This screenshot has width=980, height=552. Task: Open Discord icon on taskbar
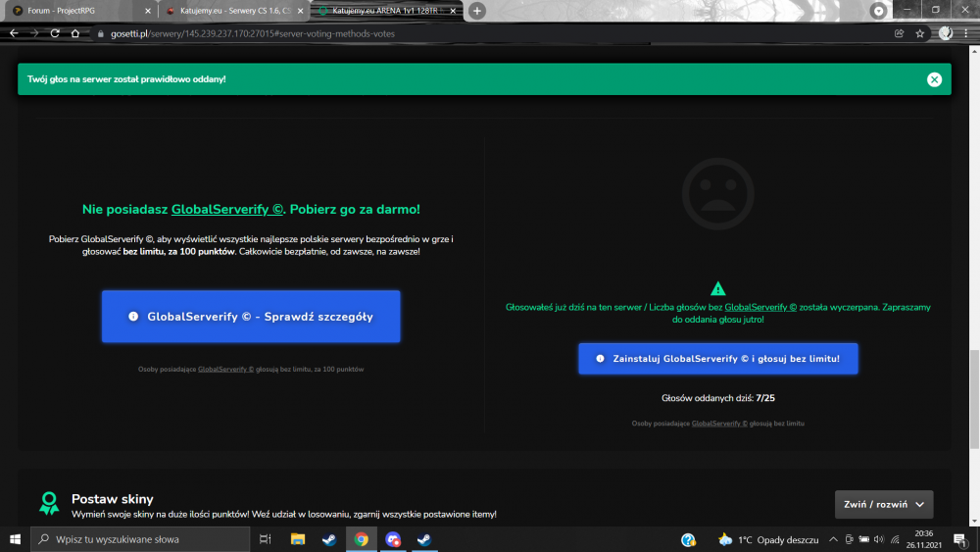393,539
